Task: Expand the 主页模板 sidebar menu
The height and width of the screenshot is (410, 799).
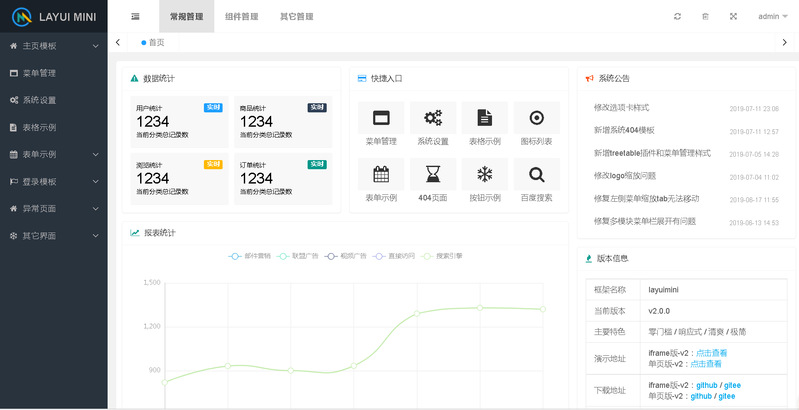Action: click(x=53, y=46)
